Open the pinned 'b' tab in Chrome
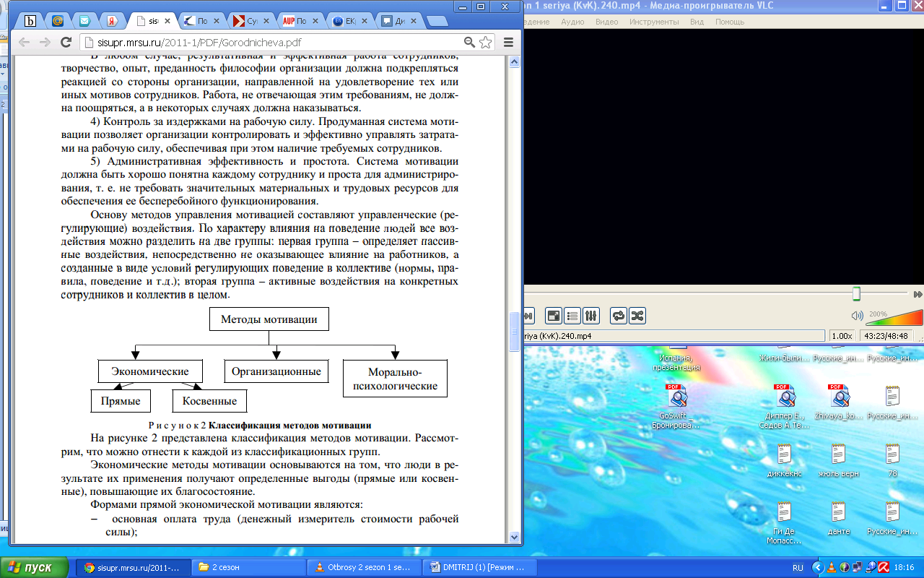The height and width of the screenshot is (578, 924). [x=30, y=21]
